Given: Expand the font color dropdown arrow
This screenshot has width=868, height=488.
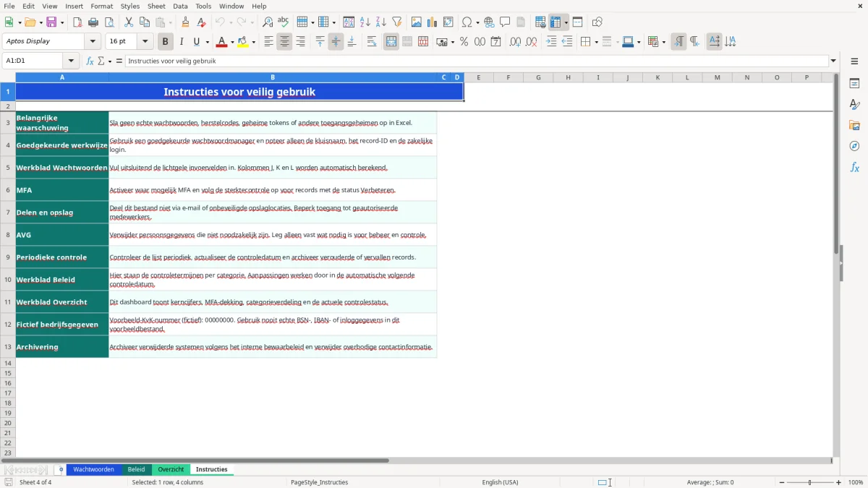Looking at the screenshot, I should tap(232, 42).
